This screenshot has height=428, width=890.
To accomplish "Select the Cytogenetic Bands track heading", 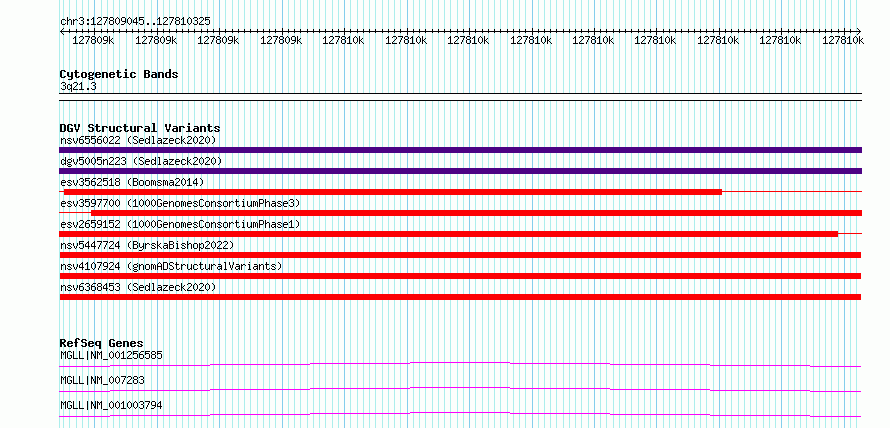I will [x=119, y=74].
